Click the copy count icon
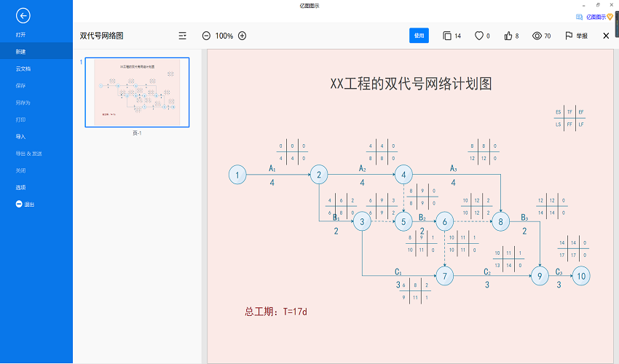 (x=447, y=36)
